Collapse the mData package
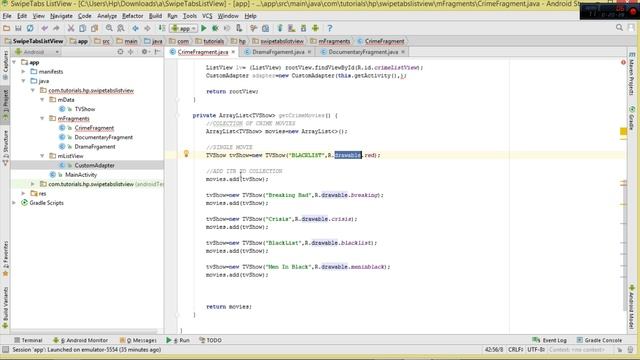640x360 pixels. coord(42,100)
